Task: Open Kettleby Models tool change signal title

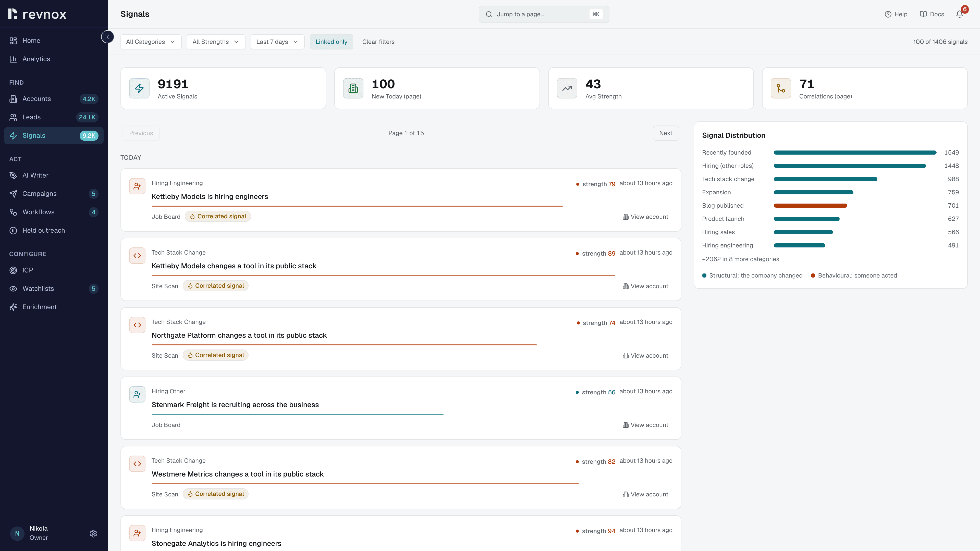Action: click(x=234, y=266)
